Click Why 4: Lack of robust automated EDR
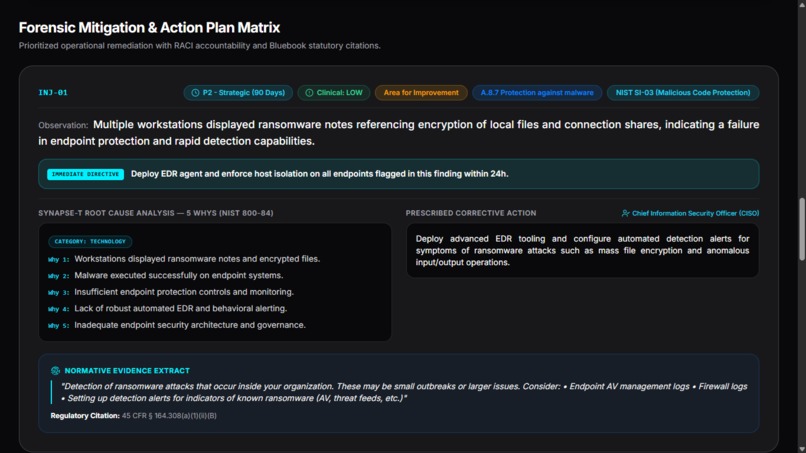Screen dimensions: 806x453 pyautogui.click(x=168, y=309)
